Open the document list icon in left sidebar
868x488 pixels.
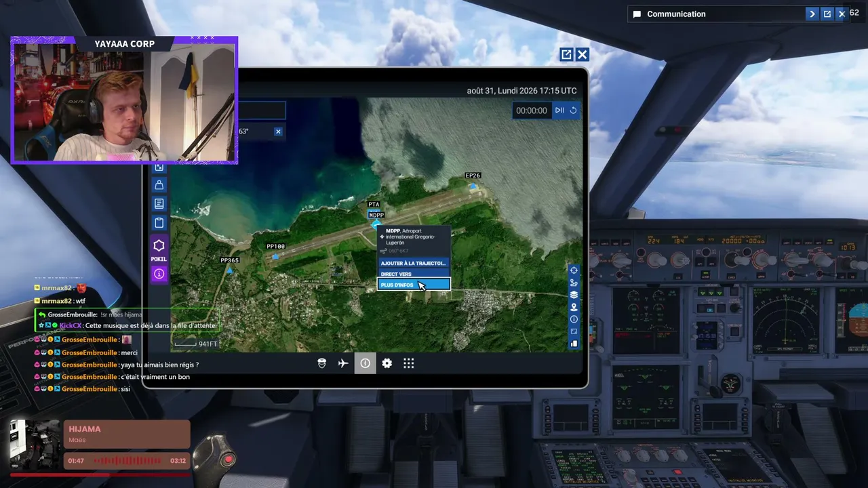click(159, 203)
